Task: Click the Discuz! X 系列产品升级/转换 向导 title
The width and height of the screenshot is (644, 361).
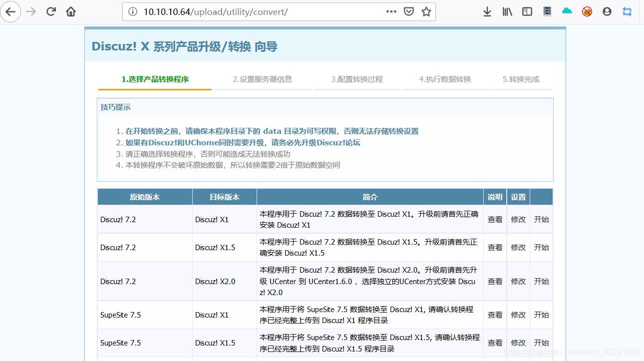Action: 184,46
